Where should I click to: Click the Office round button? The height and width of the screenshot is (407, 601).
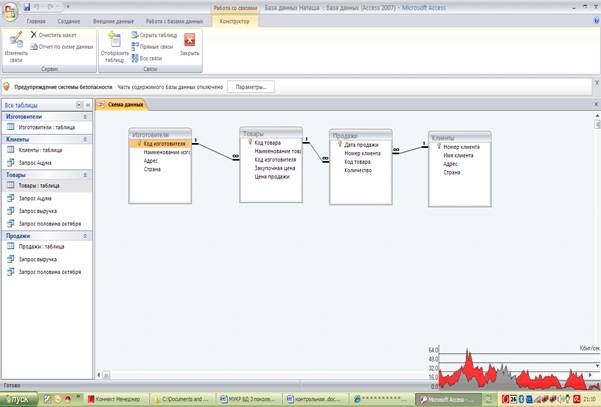(10, 10)
